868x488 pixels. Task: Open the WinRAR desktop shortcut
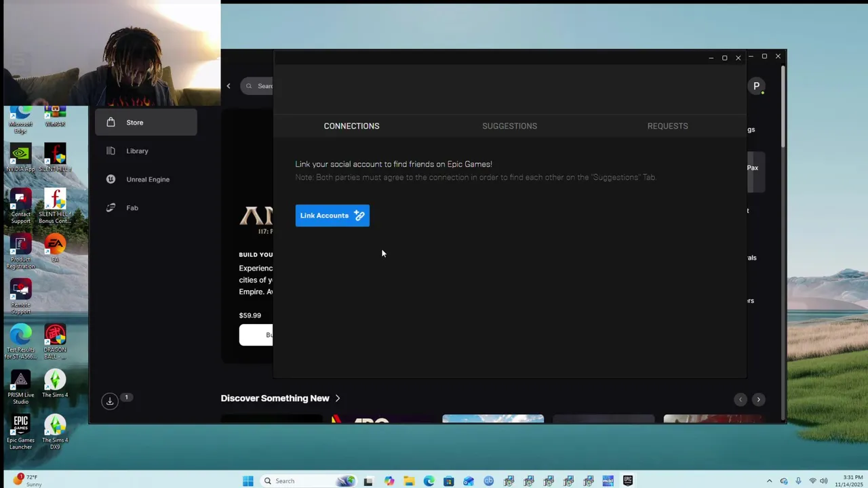click(55, 117)
